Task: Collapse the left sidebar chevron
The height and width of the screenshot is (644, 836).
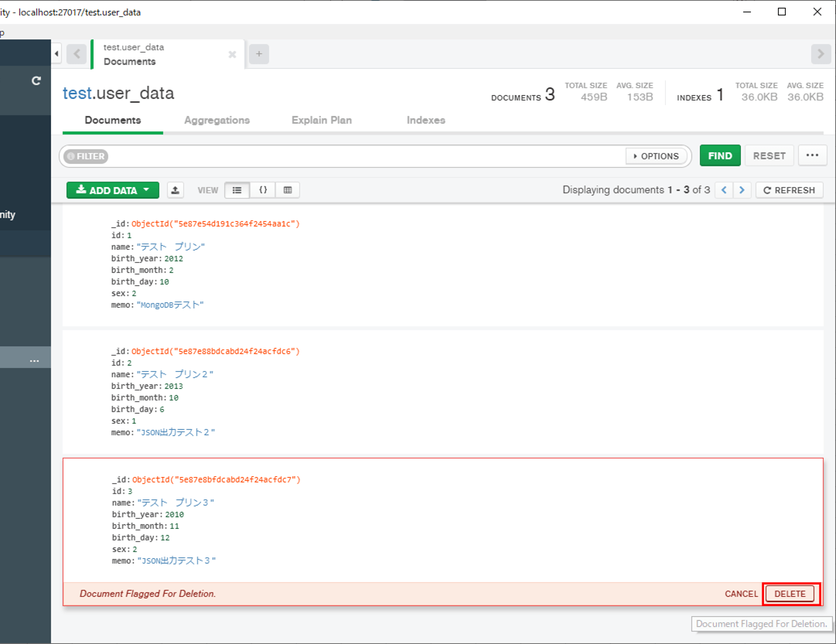Action: tap(56, 53)
